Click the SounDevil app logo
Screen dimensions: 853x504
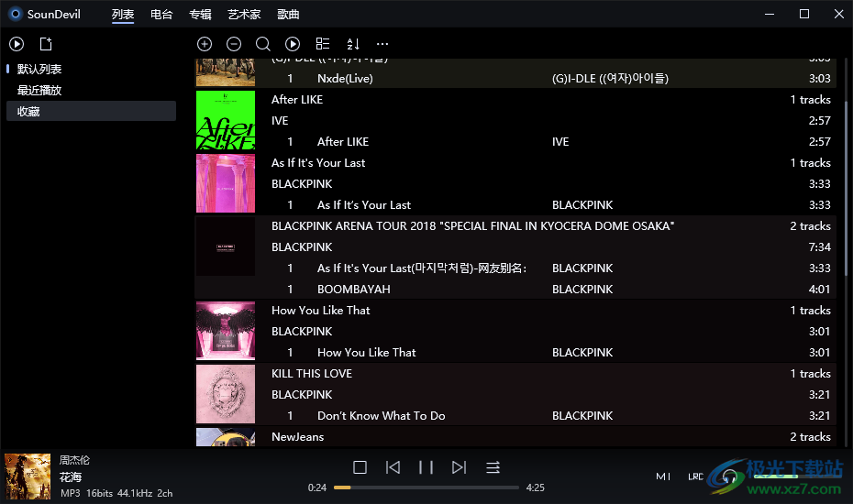click(x=16, y=14)
